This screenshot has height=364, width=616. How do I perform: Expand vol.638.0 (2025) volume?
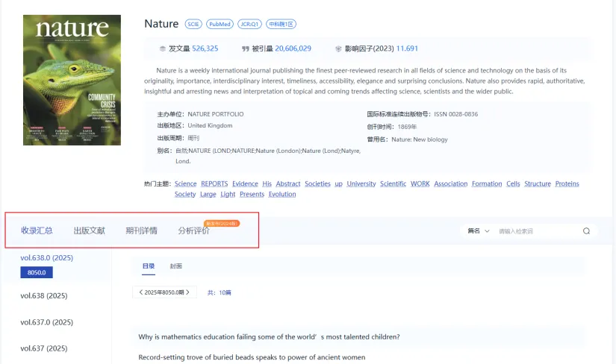click(x=47, y=257)
